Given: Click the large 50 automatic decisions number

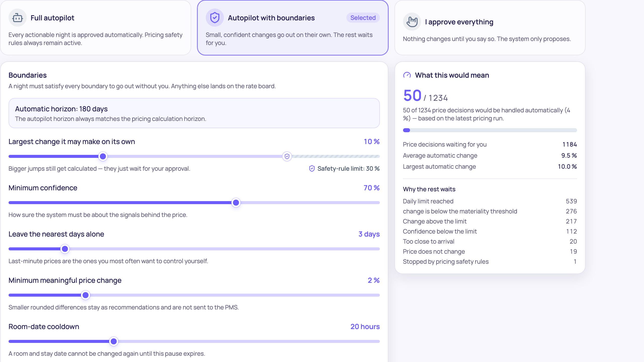Looking at the screenshot, I should tap(412, 96).
